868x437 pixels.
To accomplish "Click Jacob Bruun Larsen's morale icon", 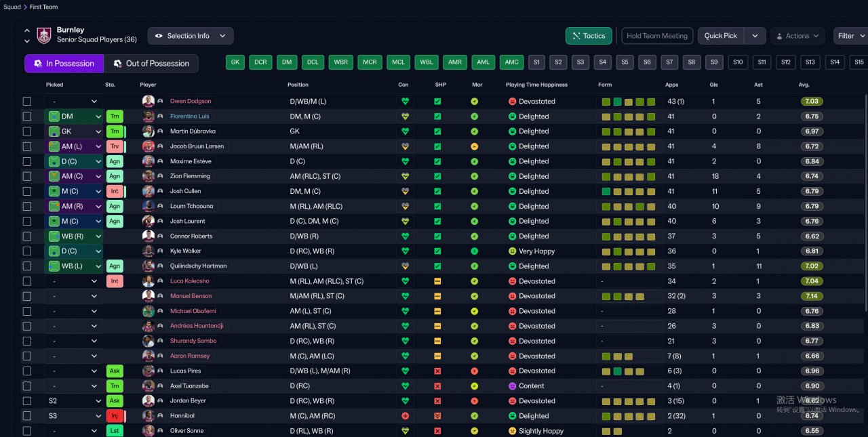I will 475,146.
